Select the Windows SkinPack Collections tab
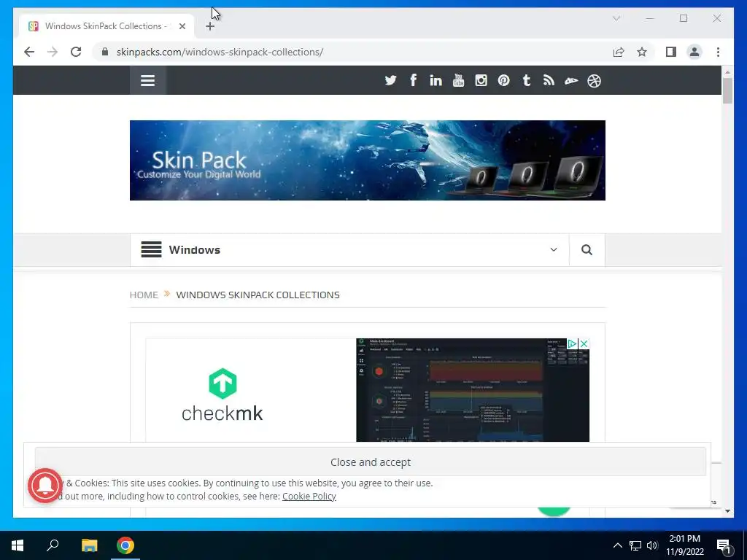 [x=107, y=26]
